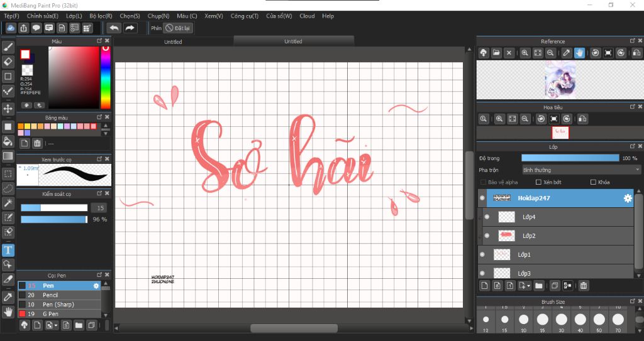The height and width of the screenshot is (341, 644).
Task: Open Chỉnh sửa(E) menu
Action: tap(42, 16)
